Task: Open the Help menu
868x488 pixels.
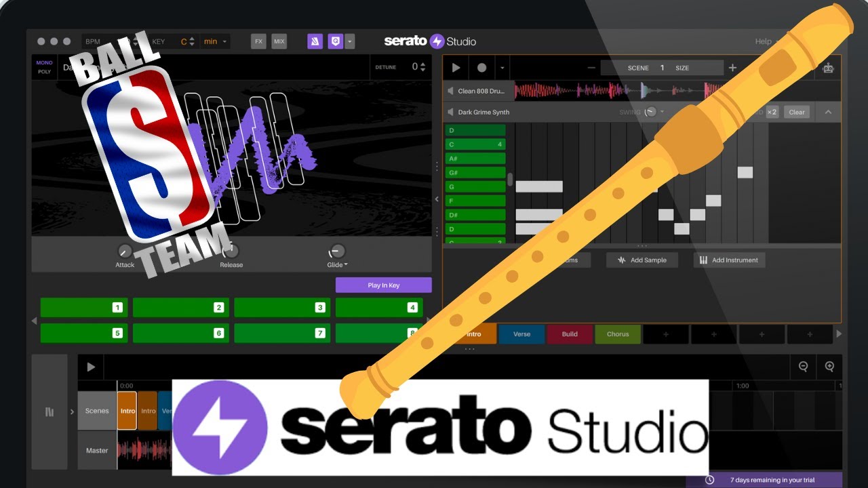Action: [x=764, y=41]
